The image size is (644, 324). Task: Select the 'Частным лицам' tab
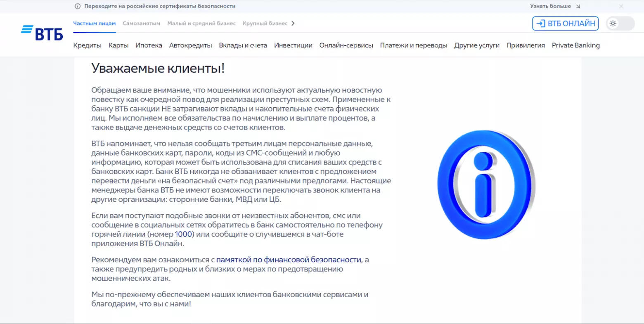click(95, 24)
